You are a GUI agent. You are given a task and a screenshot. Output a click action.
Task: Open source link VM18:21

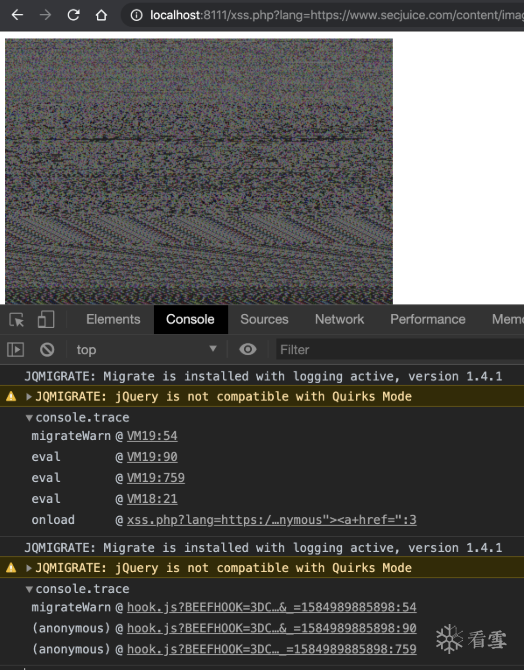click(x=152, y=499)
